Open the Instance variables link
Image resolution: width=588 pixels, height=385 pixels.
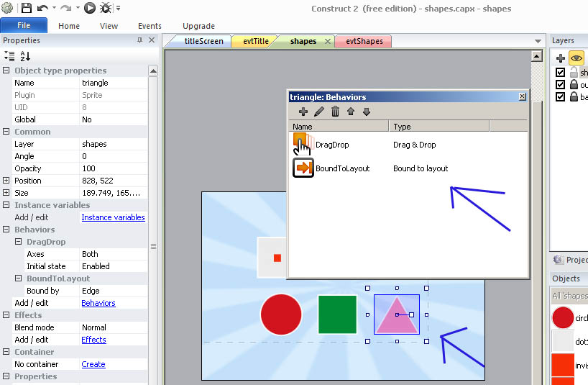[x=113, y=217]
